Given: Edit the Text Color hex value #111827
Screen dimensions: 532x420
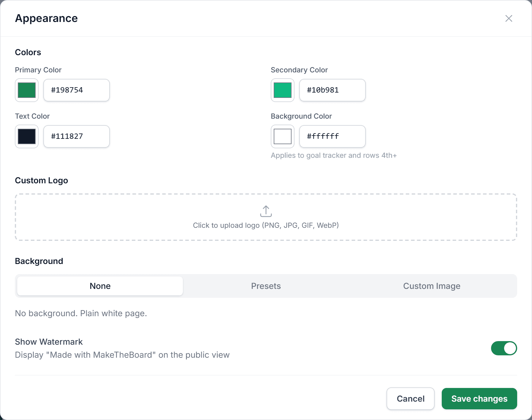Looking at the screenshot, I should coord(76,136).
